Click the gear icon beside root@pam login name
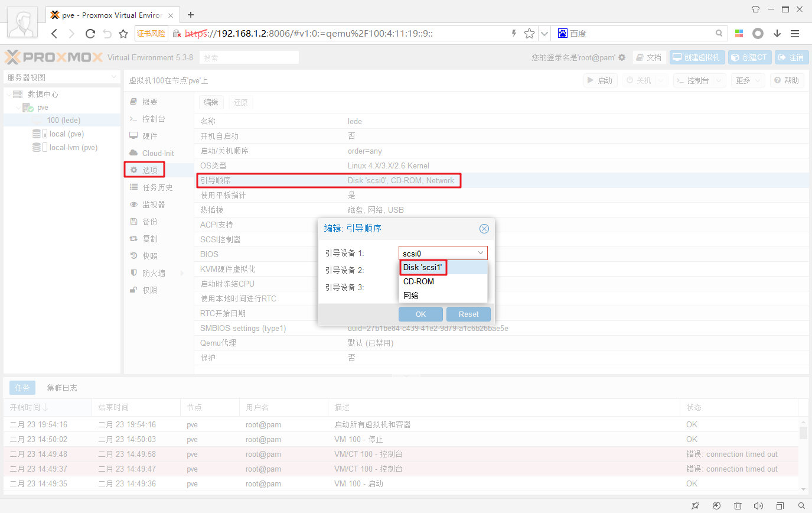 coord(622,57)
